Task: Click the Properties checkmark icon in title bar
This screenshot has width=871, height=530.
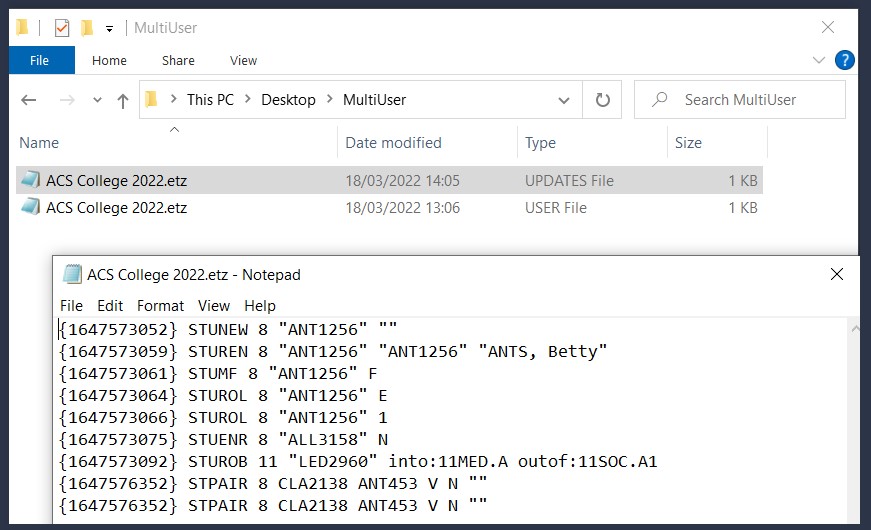Action: 62,28
